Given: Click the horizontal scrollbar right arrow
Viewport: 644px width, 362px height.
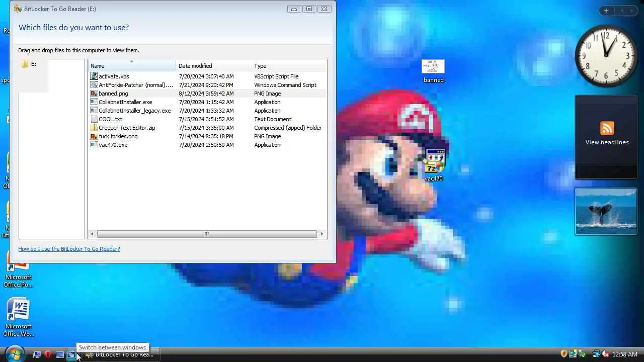Looking at the screenshot, I should point(322,234).
